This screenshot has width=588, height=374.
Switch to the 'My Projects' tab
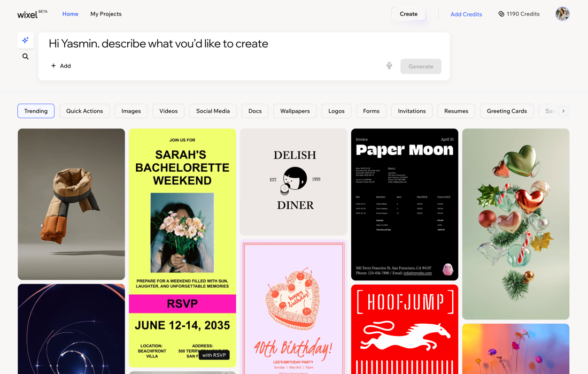click(105, 13)
